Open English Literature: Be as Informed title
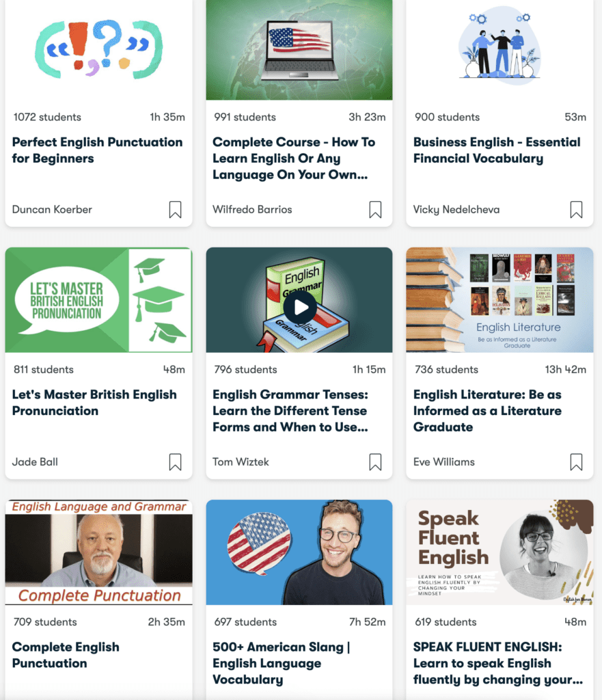The width and height of the screenshot is (602, 700). 487,411
